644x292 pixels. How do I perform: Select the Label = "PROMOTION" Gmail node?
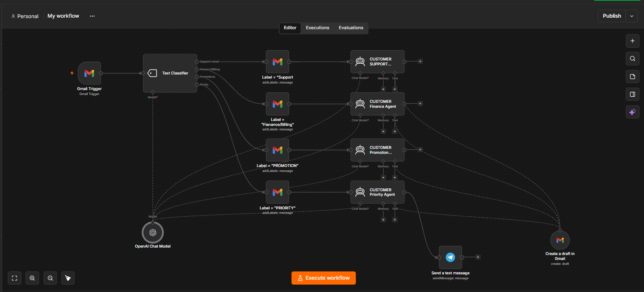pyautogui.click(x=278, y=150)
